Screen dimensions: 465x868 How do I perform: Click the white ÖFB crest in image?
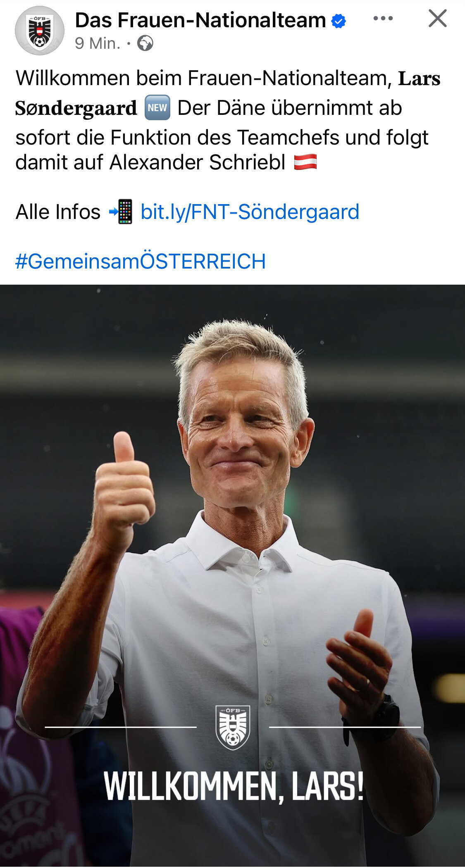click(233, 728)
